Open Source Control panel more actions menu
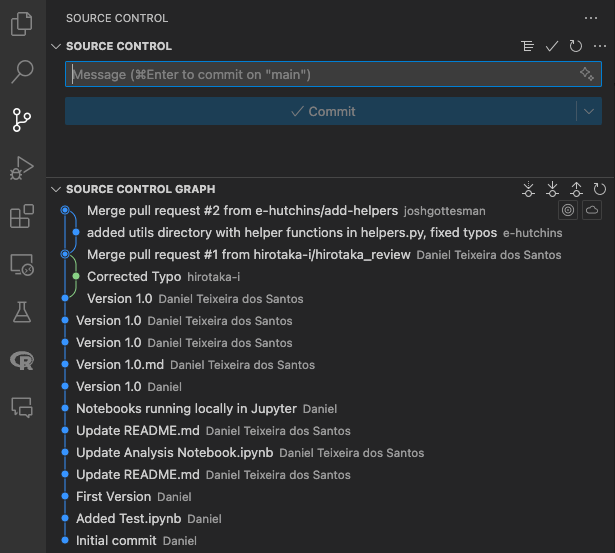Viewport: 615px width, 553px height. point(590,18)
